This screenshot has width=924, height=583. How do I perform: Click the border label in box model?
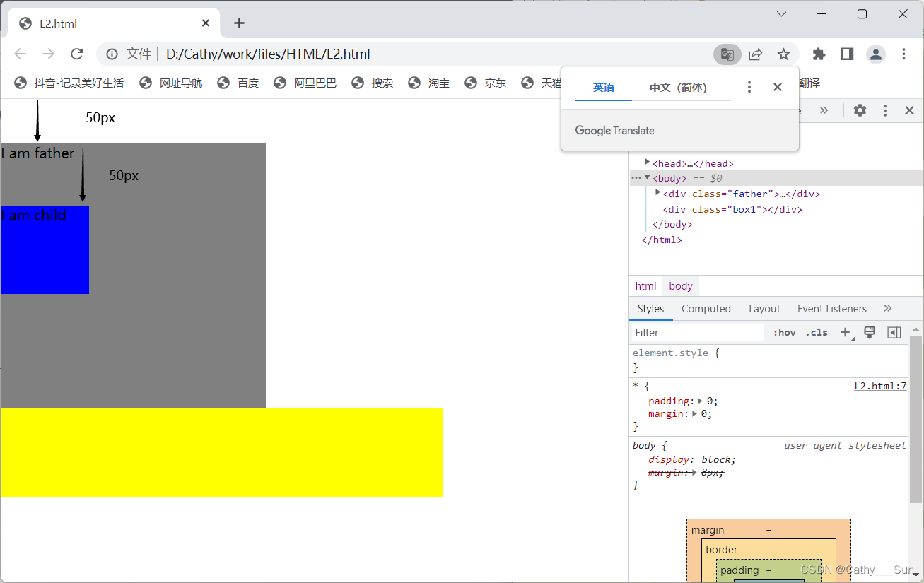pos(721,550)
